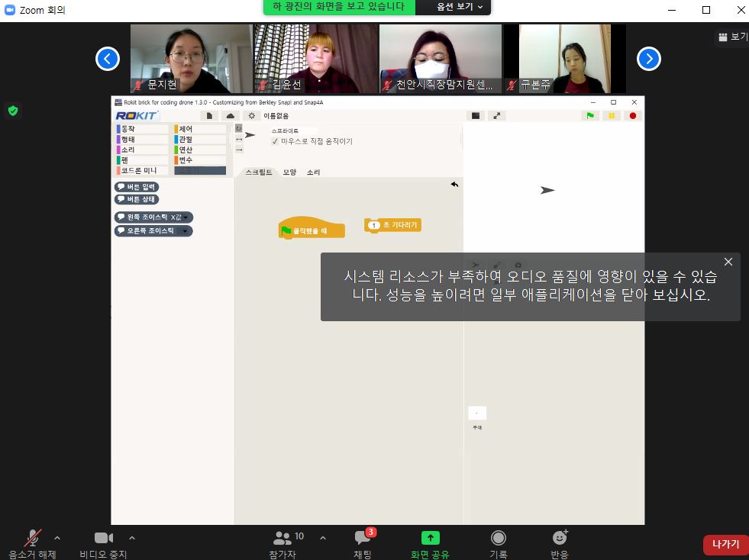Open the Snap settings gear menu
The height and width of the screenshot is (560, 749).
tap(251, 116)
